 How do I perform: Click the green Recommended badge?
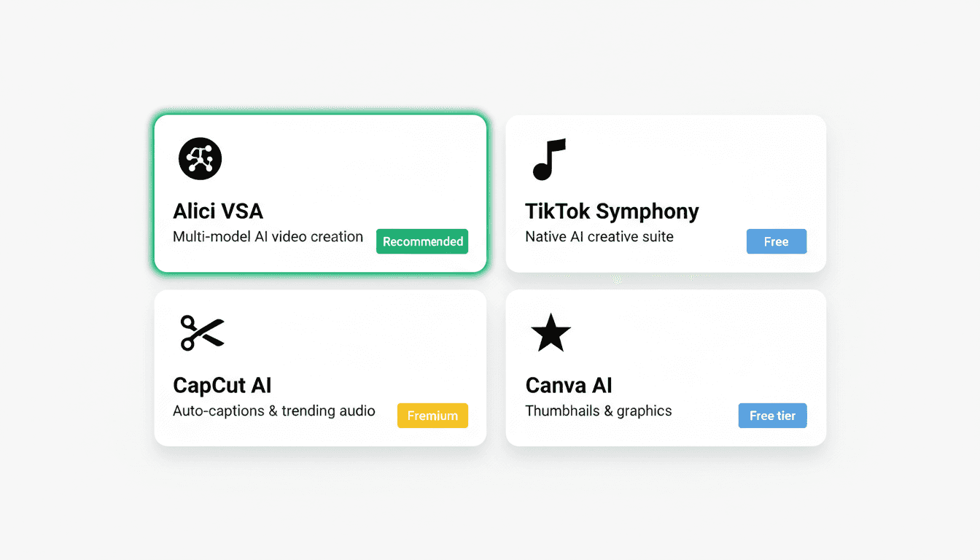point(421,241)
